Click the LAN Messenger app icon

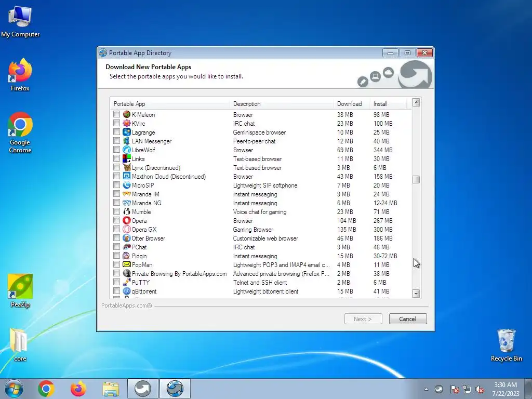127,141
